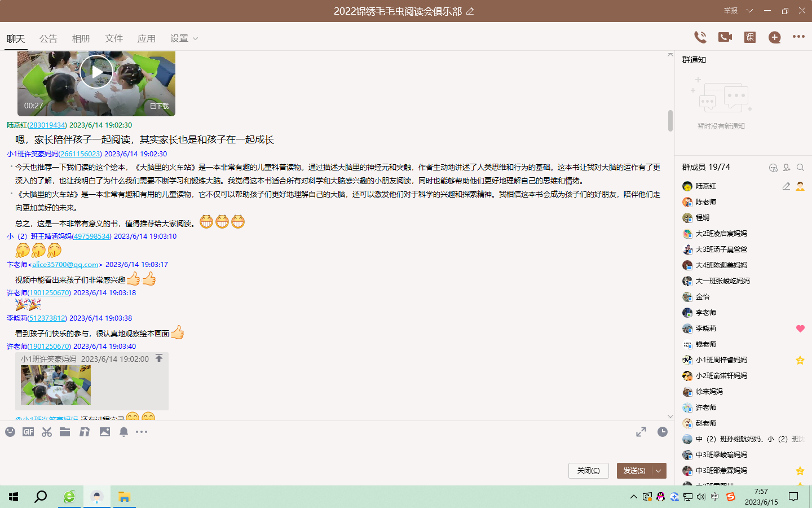Start a group video call

[725, 37]
